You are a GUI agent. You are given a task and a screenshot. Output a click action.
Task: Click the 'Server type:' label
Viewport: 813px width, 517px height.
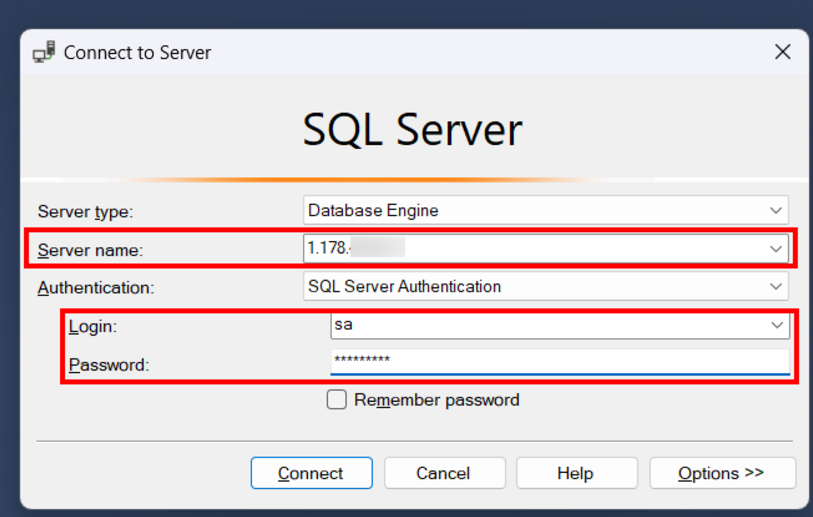pyautogui.click(x=85, y=212)
